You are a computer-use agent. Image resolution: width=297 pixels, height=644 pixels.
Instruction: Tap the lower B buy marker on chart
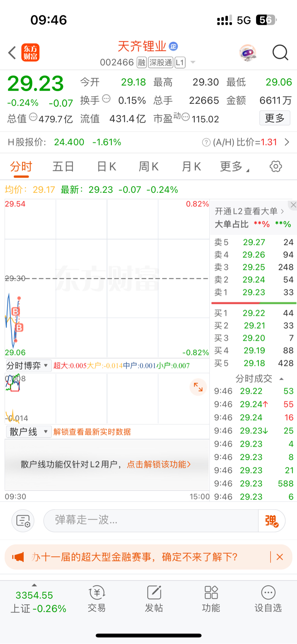pos(19,328)
